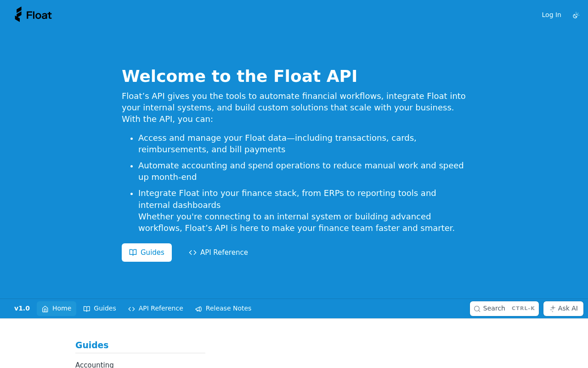Click the v1.0 version label
588x368 pixels.
(x=22, y=309)
